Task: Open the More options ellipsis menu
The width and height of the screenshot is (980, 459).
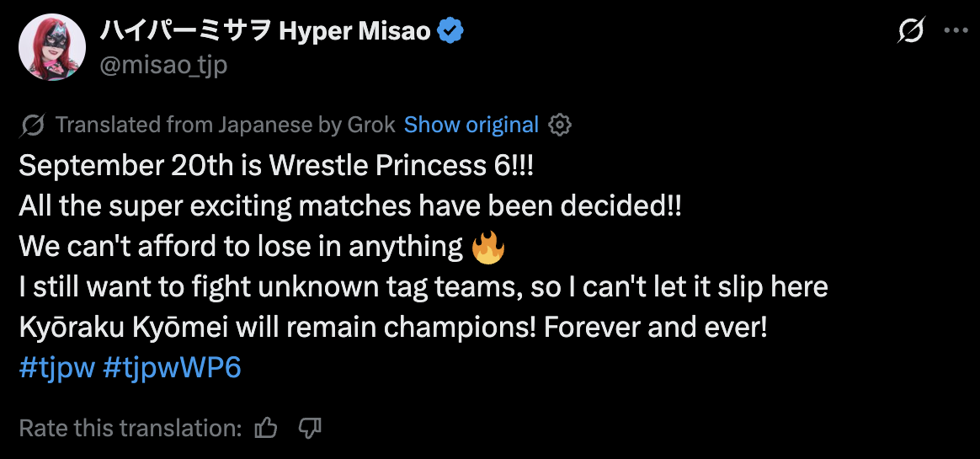Action: [x=956, y=32]
